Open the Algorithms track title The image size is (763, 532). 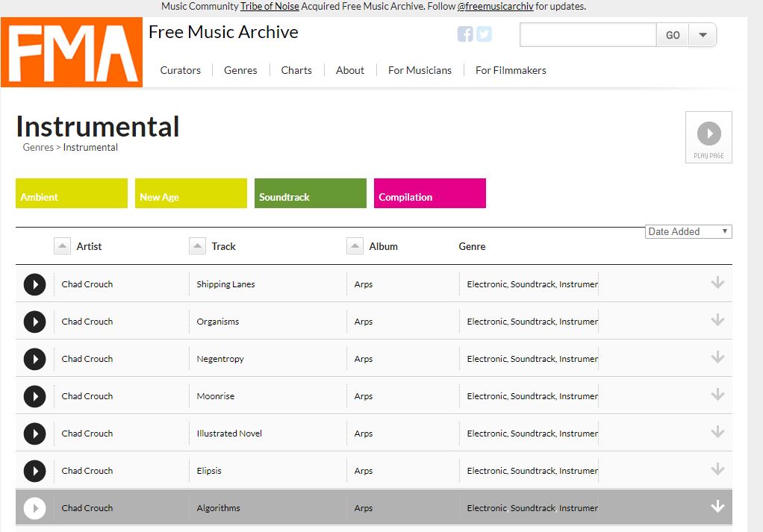pos(219,508)
